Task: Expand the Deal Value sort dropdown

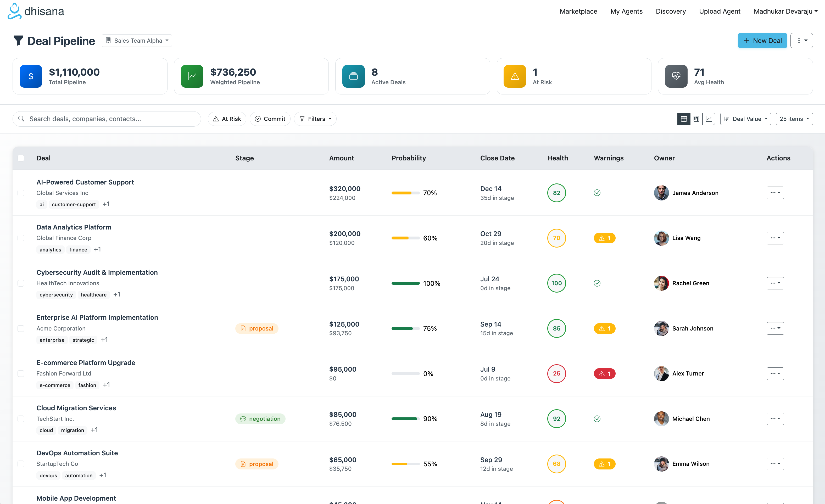Action: pyautogui.click(x=745, y=119)
